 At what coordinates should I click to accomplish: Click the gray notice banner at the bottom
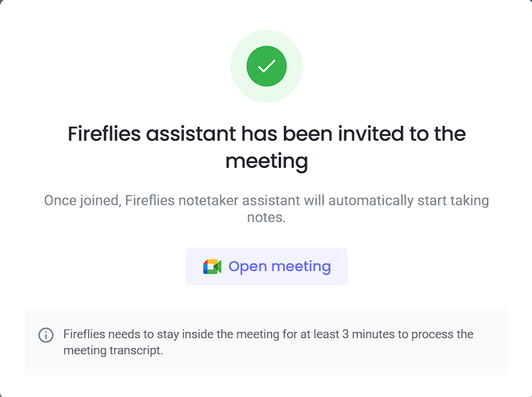pyautogui.click(x=267, y=342)
